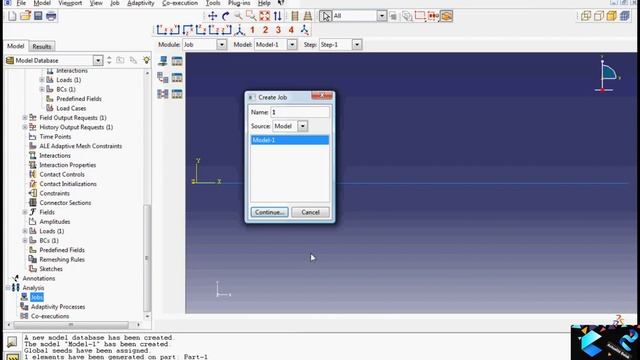Enable hidden render style
The width and height of the screenshot is (640, 360).
coord(599,16)
